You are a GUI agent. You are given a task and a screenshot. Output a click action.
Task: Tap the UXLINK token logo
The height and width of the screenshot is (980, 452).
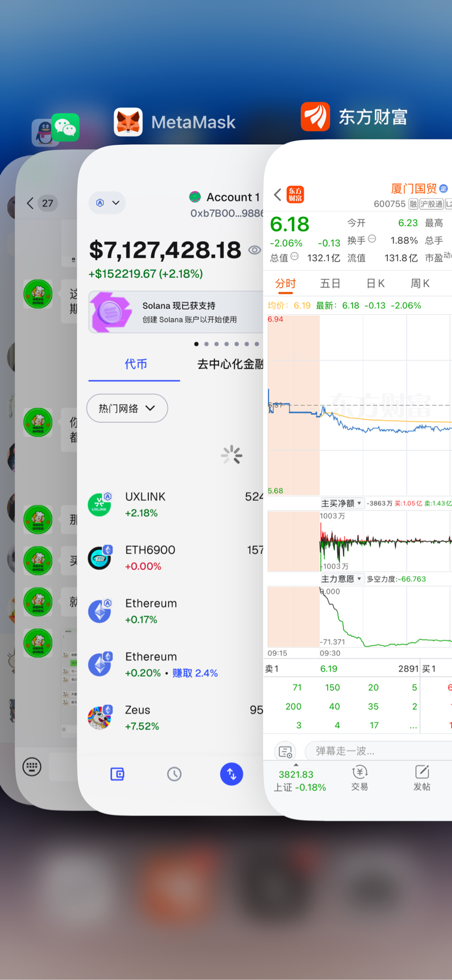click(99, 505)
